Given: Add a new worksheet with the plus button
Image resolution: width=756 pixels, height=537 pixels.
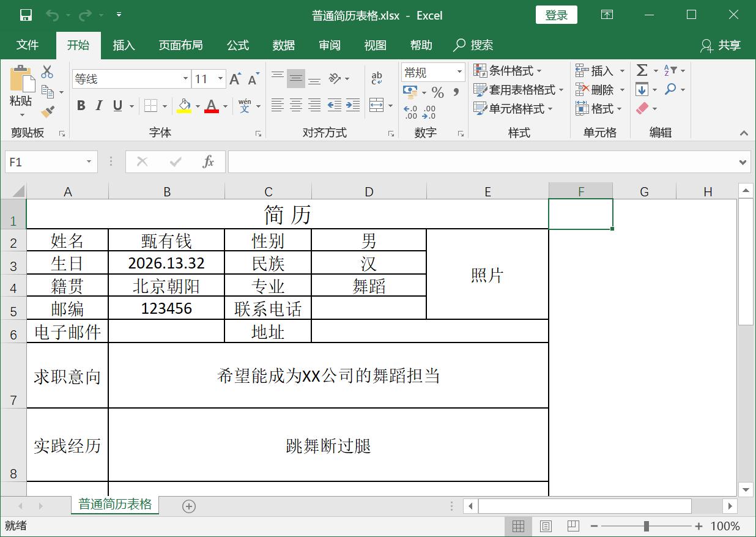Looking at the screenshot, I should click(189, 506).
